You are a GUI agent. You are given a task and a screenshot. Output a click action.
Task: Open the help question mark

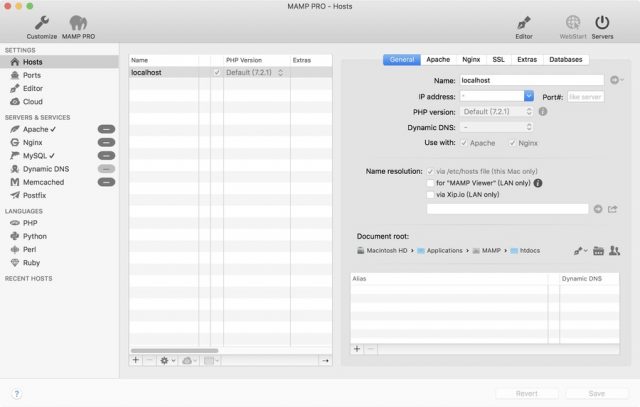16,394
